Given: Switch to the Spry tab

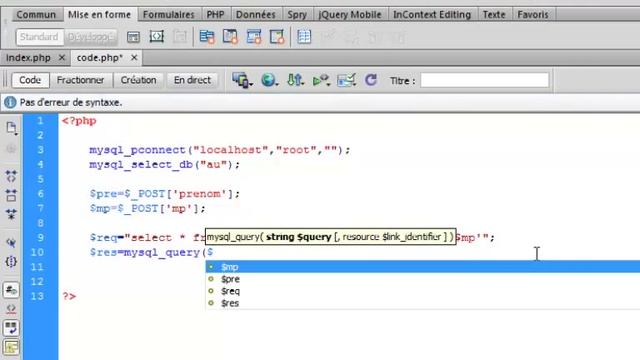Looking at the screenshot, I should (297, 15).
